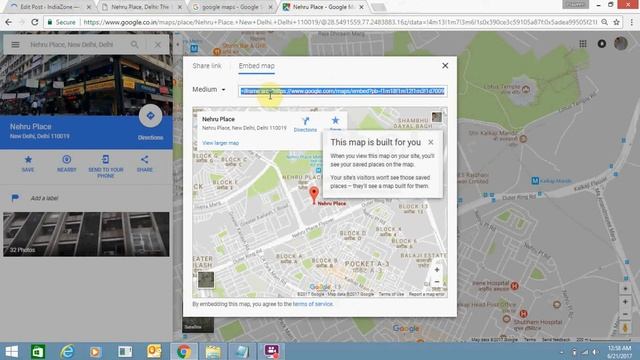Open the 32 Photos thumbnail

coord(86,234)
